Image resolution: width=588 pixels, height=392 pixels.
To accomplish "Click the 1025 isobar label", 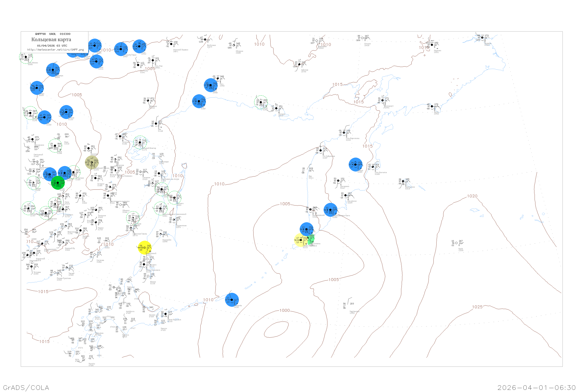I will point(477,307).
